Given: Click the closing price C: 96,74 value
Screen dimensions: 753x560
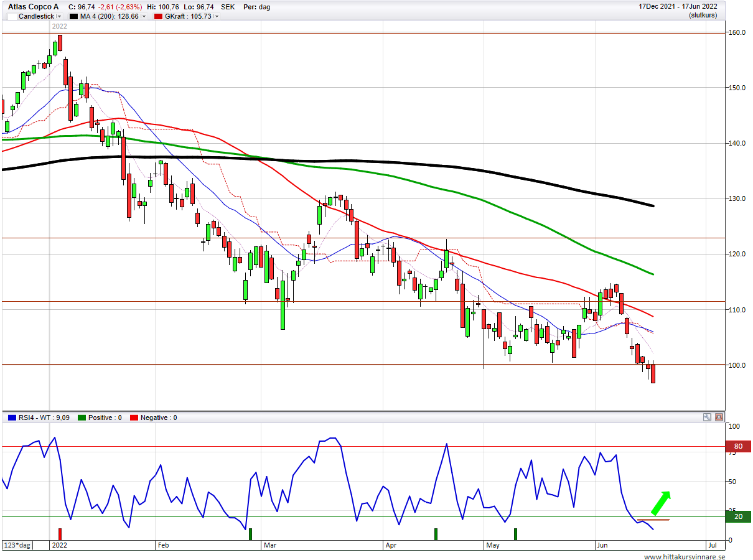Looking at the screenshot, I should point(82,7).
